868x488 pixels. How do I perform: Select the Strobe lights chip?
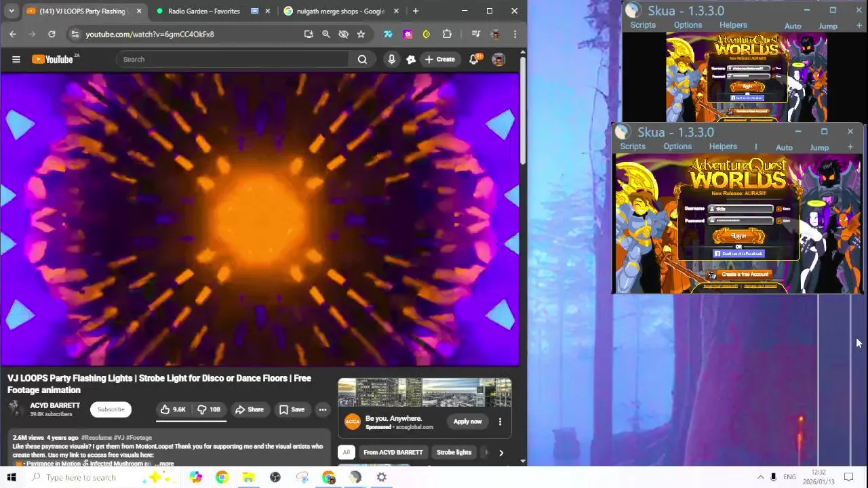coord(454,452)
